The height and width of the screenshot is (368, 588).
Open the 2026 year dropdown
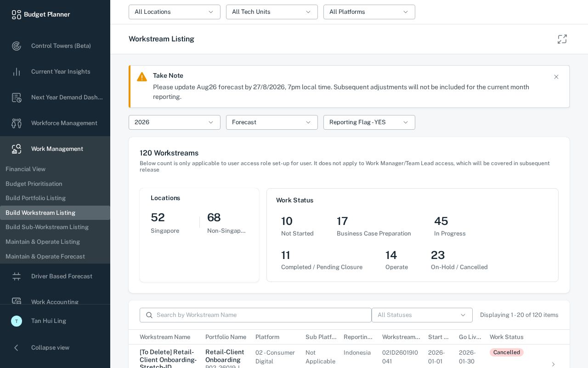click(175, 122)
